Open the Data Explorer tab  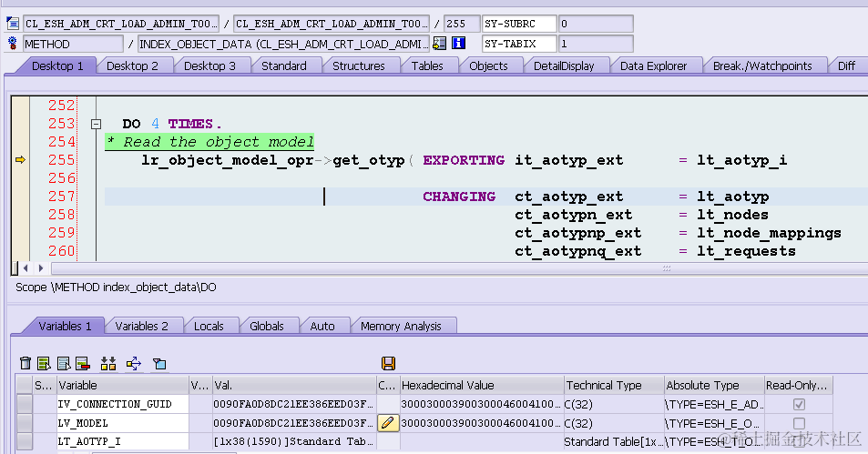coord(653,66)
